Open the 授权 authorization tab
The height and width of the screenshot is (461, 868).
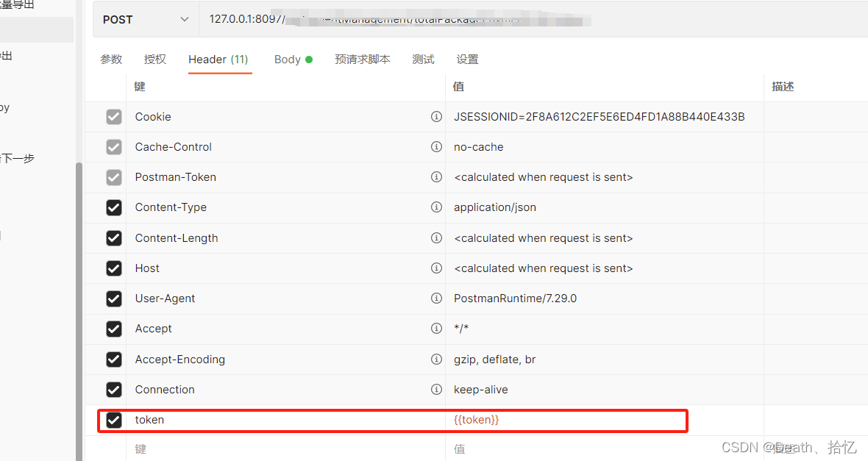[x=155, y=60]
